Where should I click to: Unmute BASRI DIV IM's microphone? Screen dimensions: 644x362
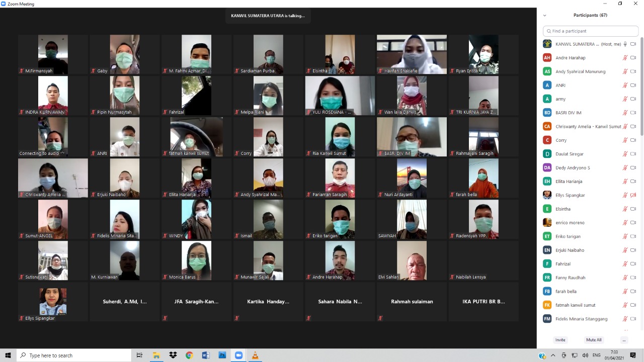pyautogui.click(x=625, y=113)
